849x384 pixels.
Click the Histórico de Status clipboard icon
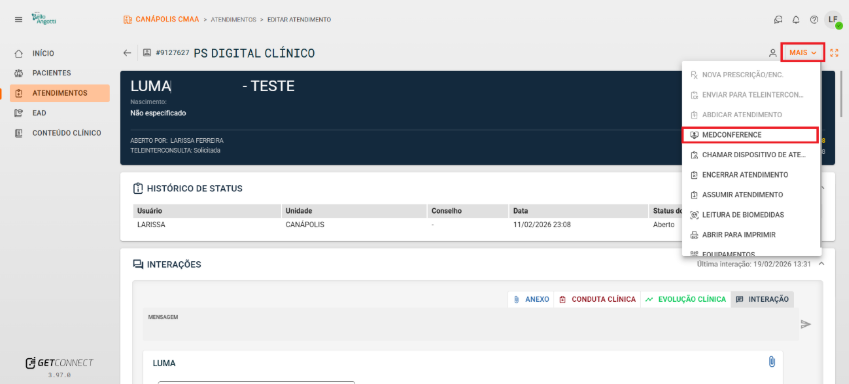(x=138, y=188)
